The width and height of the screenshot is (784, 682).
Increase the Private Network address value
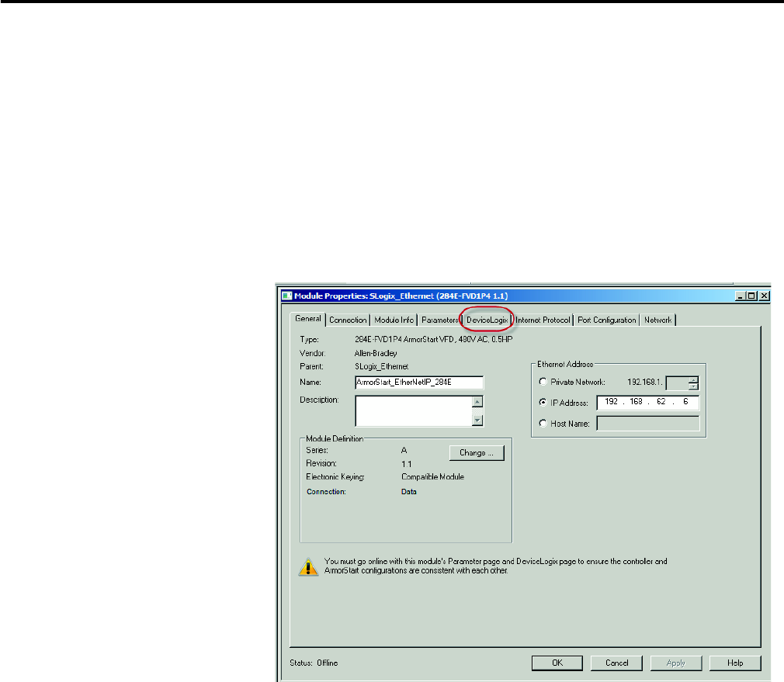coord(693,379)
